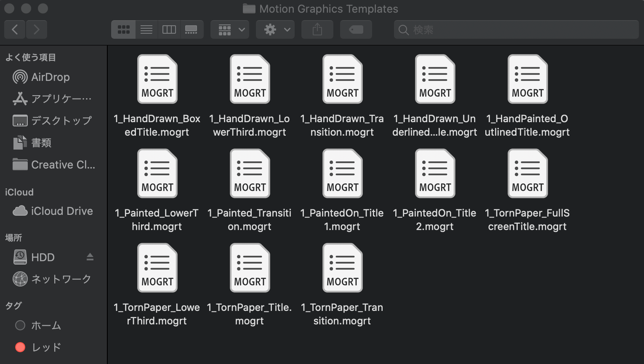Open ネットワーク in the sidebar
Viewport: 644px width, 364px height.
(x=52, y=279)
